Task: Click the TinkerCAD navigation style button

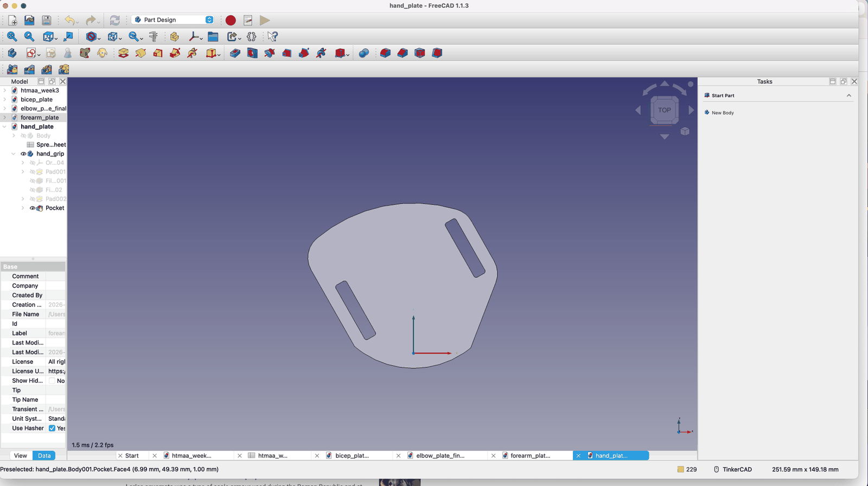Action: [x=732, y=469]
